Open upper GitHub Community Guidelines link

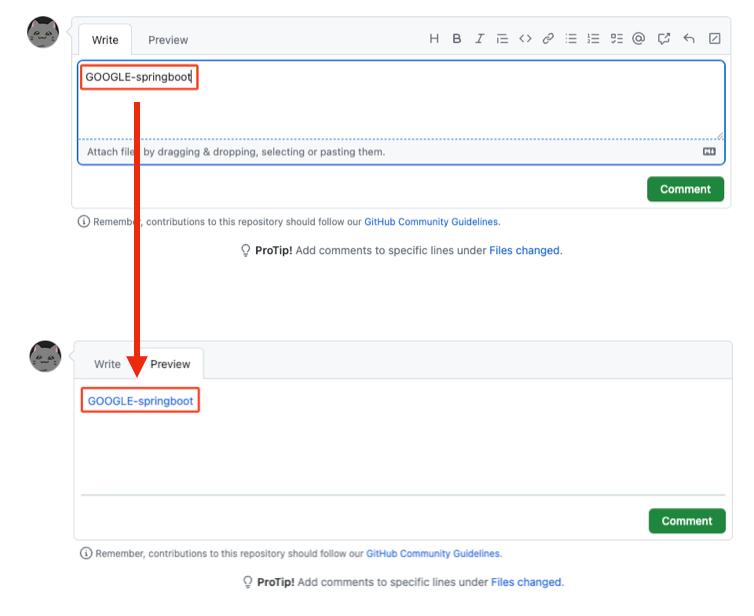point(431,222)
